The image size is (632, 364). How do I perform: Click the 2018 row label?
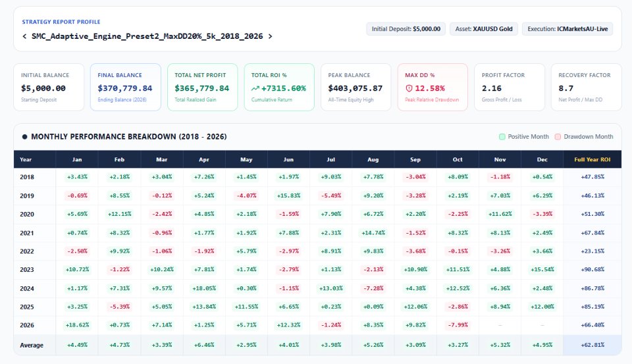click(27, 177)
